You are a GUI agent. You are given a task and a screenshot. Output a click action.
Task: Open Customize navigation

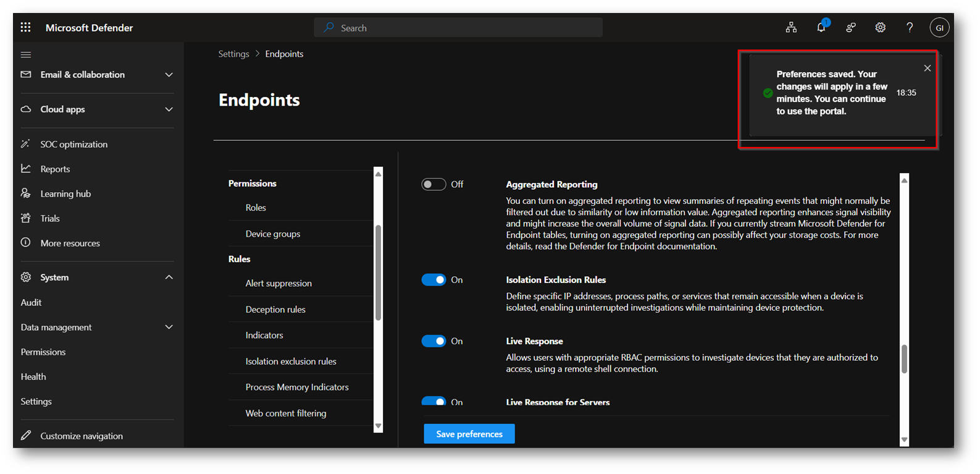82,436
